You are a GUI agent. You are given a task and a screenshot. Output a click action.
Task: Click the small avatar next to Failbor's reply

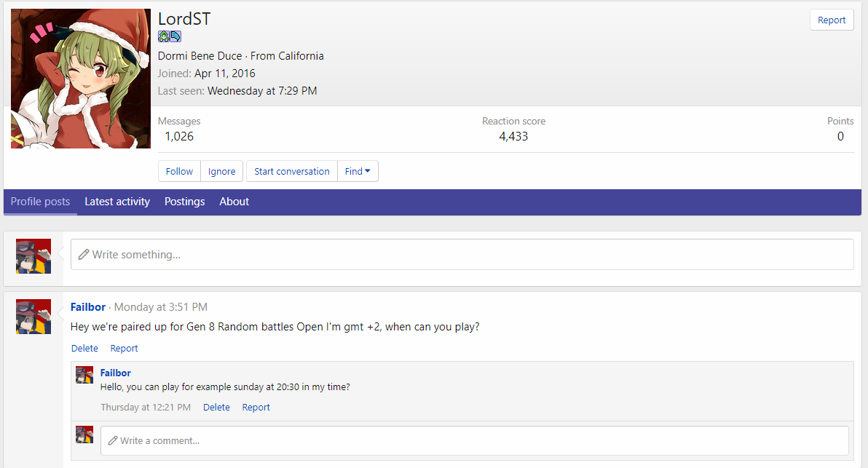[x=84, y=375]
